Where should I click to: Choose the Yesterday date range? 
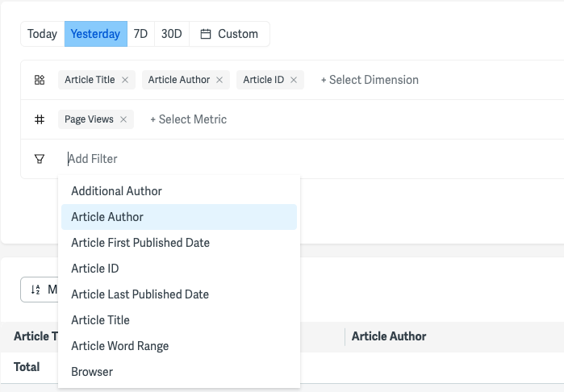click(x=96, y=34)
